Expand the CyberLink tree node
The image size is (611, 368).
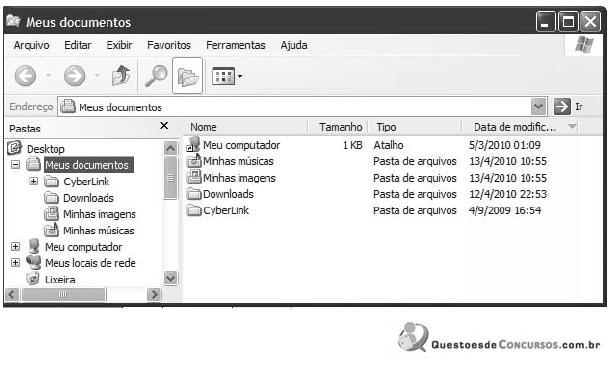tap(34, 181)
